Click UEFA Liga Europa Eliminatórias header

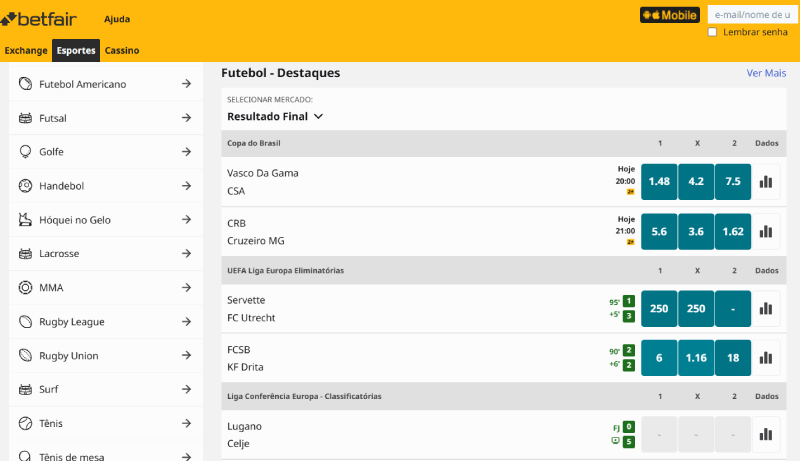285,270
